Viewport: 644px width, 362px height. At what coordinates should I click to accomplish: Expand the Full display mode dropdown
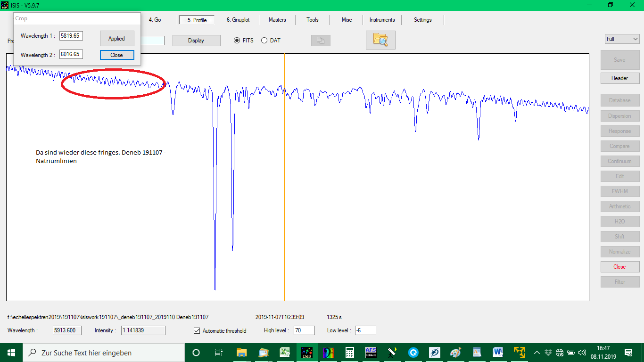(x=622, y=39)
